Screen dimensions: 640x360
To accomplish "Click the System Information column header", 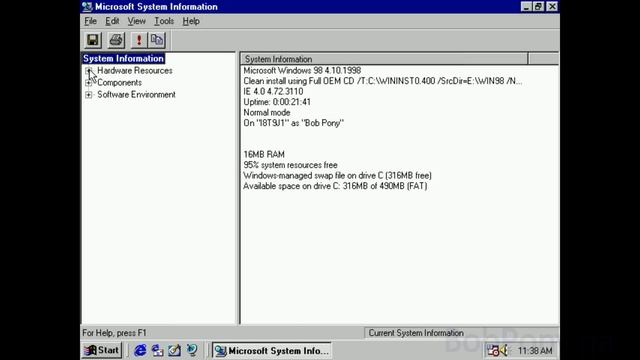I will point(384,59).
